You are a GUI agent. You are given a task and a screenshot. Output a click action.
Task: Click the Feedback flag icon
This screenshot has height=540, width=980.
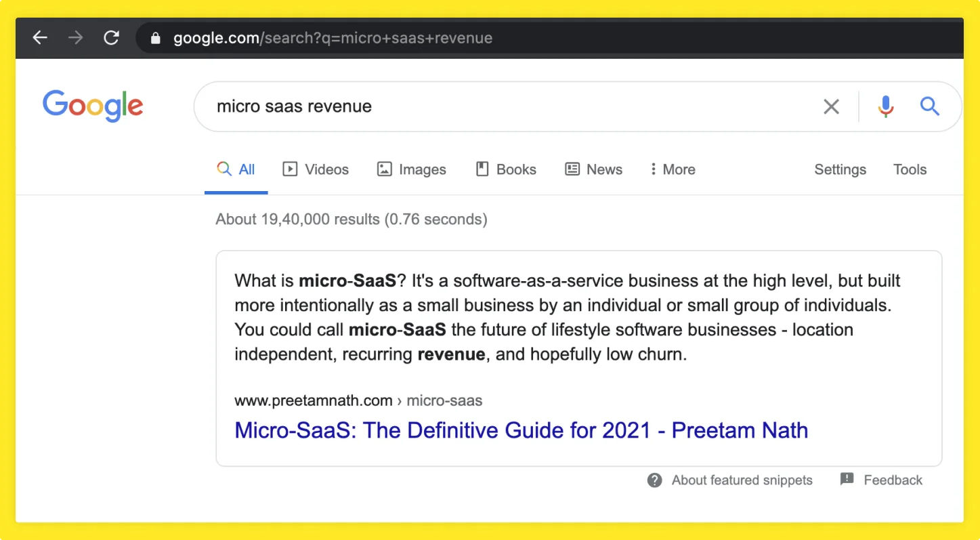pyautogui.click(x=847, y=480)
